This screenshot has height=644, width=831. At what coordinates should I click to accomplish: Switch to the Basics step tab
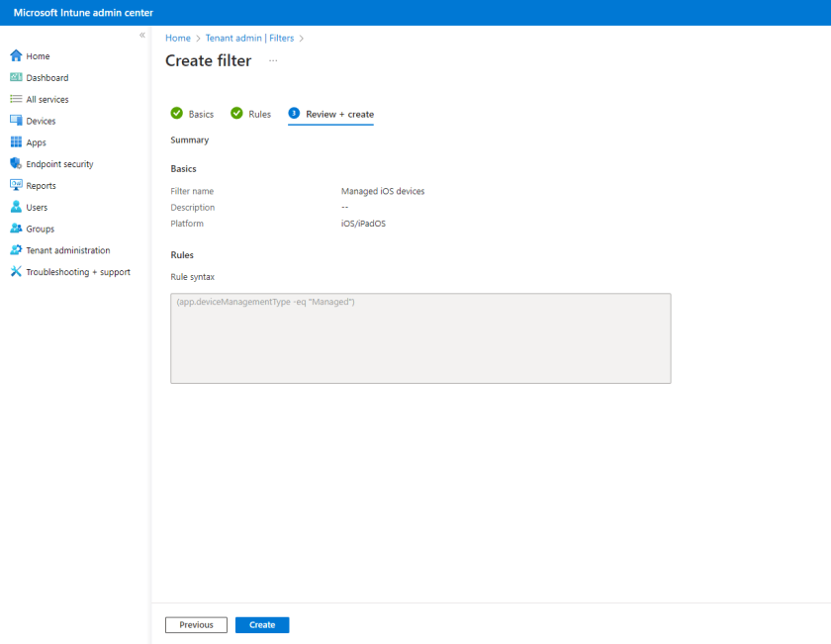click(x=192, y=114)
